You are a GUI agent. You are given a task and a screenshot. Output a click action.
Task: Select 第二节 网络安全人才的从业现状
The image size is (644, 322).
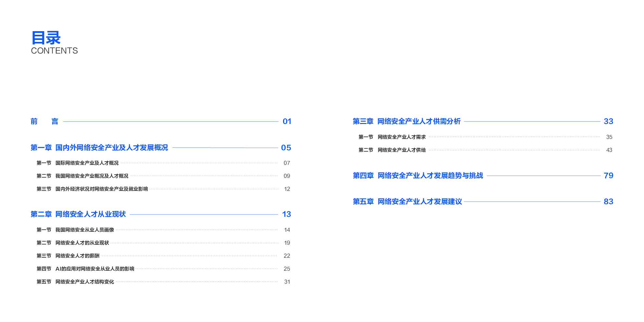73,243
